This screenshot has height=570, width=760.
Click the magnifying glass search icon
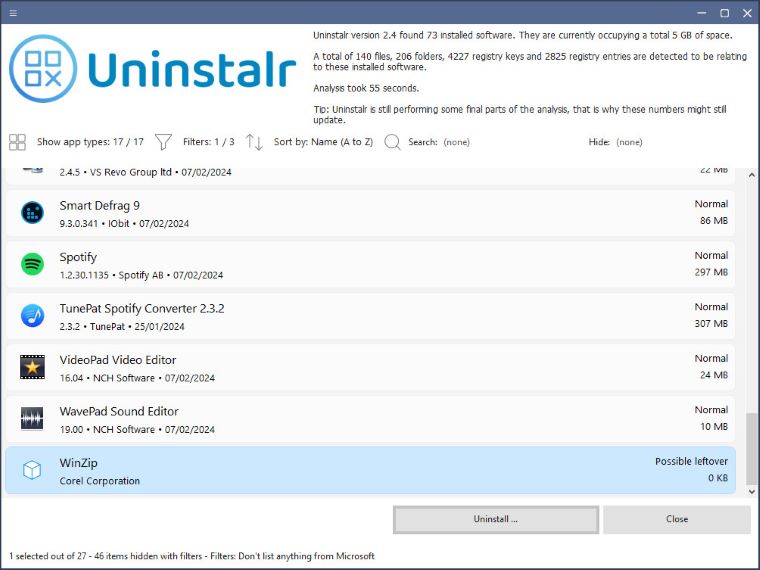click(x=392, y=142)
